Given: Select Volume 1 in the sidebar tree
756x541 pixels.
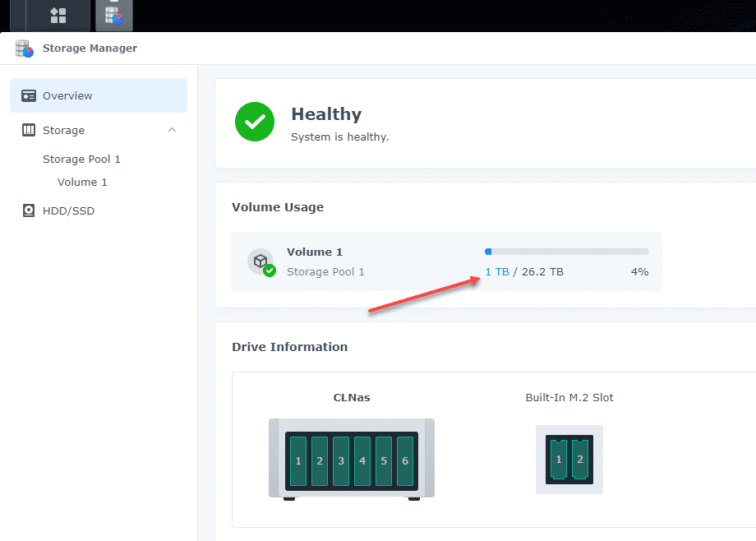Looking at the screenshot, I should coord(81,182).
